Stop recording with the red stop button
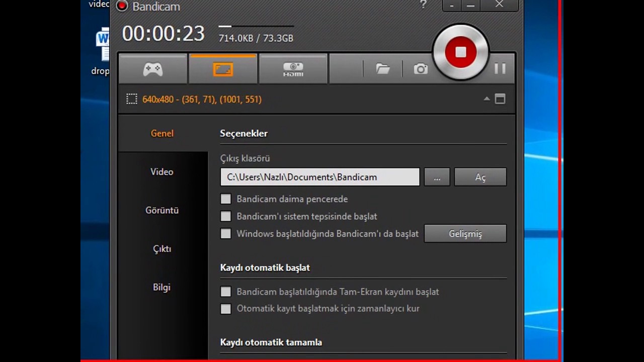Screen dimensions: 644x362 [x=460, y=52]
